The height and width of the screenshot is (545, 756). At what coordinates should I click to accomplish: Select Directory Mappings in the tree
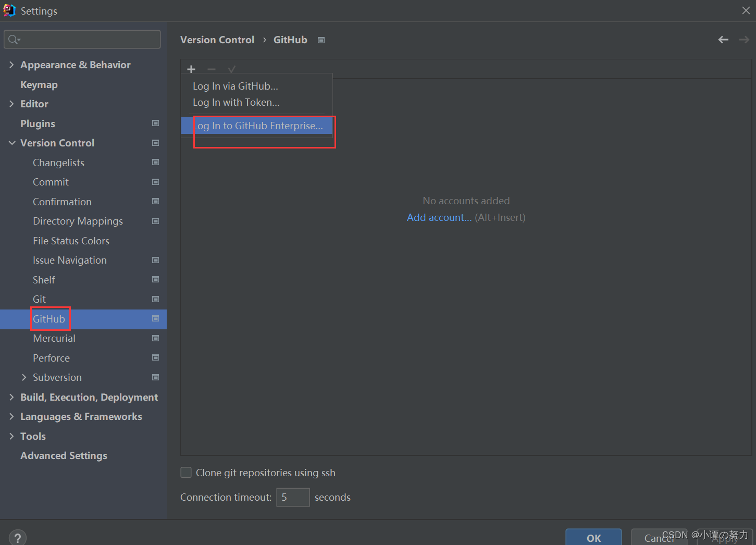[x=78, y=221]
